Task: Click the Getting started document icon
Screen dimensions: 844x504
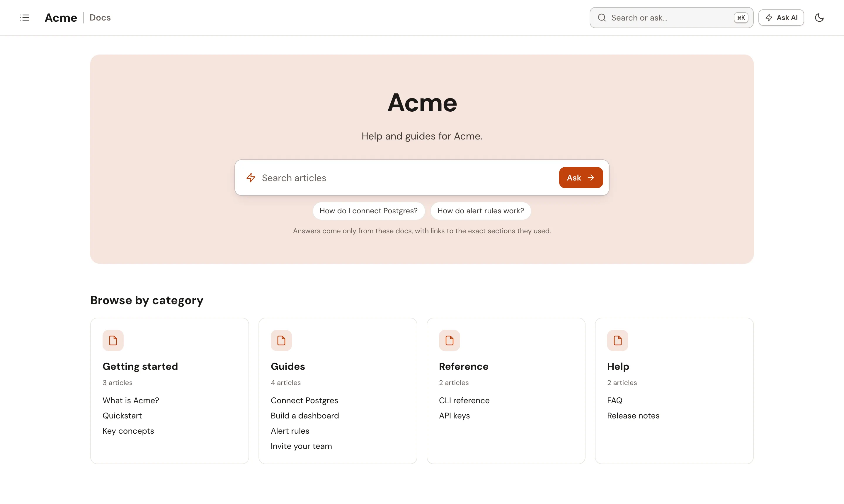Action: click(x=113, y=340)
